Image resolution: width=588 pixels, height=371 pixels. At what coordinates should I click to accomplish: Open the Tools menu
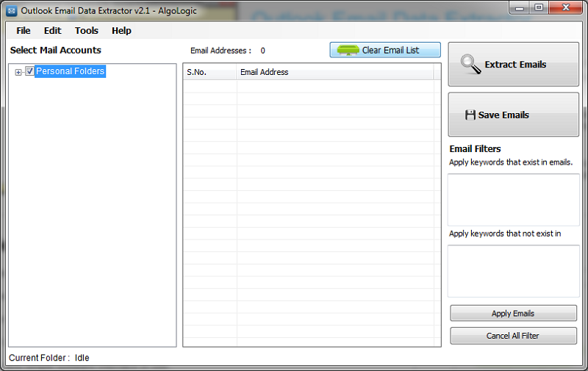(87, 31)
